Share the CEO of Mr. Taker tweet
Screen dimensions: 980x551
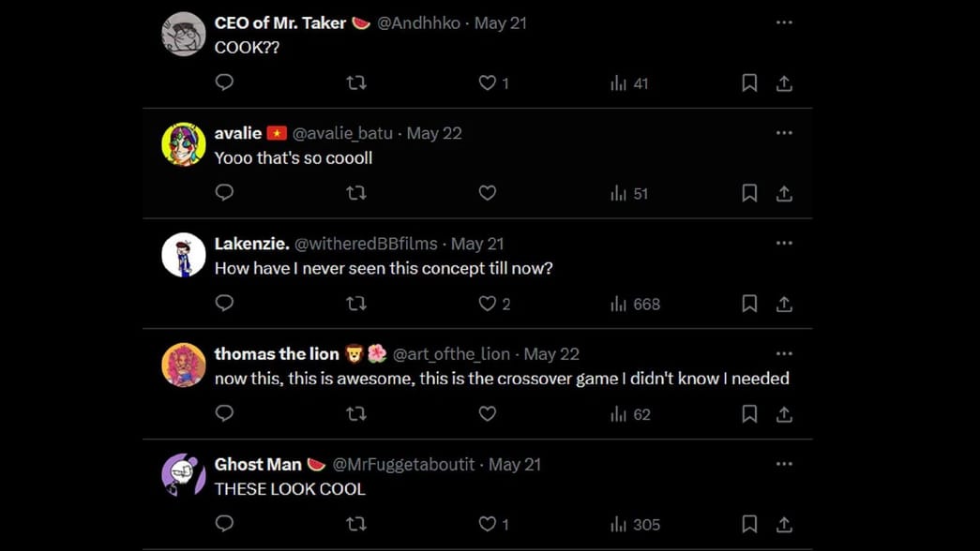(x=784, y=83)
